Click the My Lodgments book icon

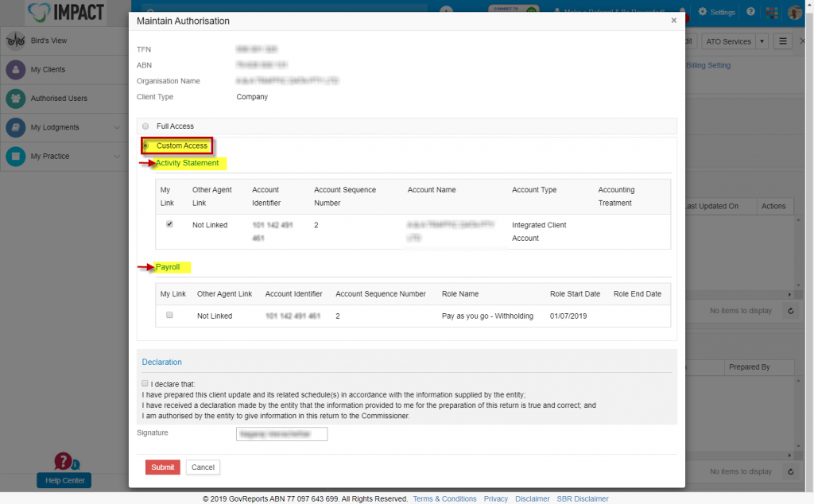15,127
